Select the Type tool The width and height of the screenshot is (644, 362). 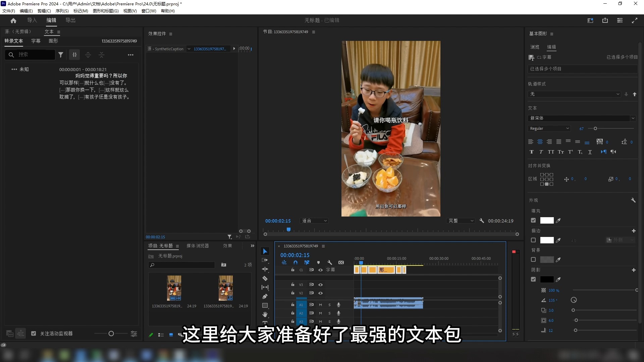(265, 323)
